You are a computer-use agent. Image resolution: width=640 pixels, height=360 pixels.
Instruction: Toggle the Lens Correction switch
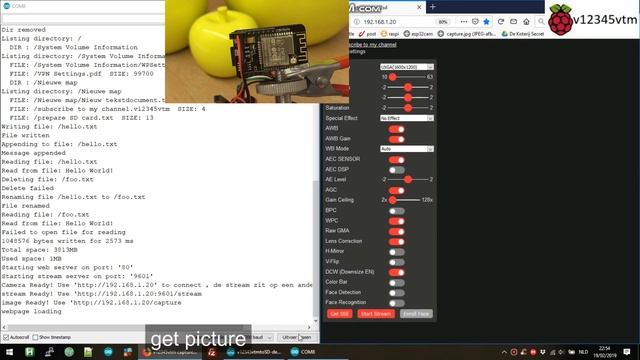tap(396, 242)
